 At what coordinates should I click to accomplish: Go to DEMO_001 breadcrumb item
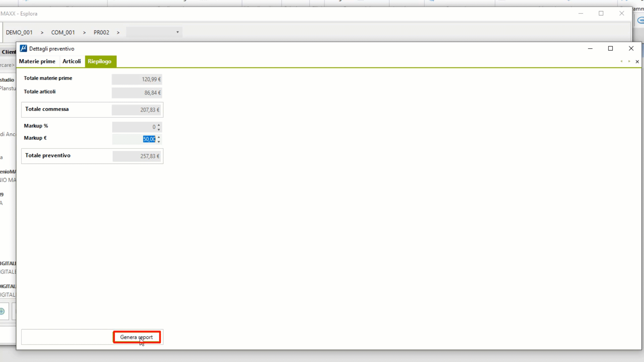coord(19,33)
